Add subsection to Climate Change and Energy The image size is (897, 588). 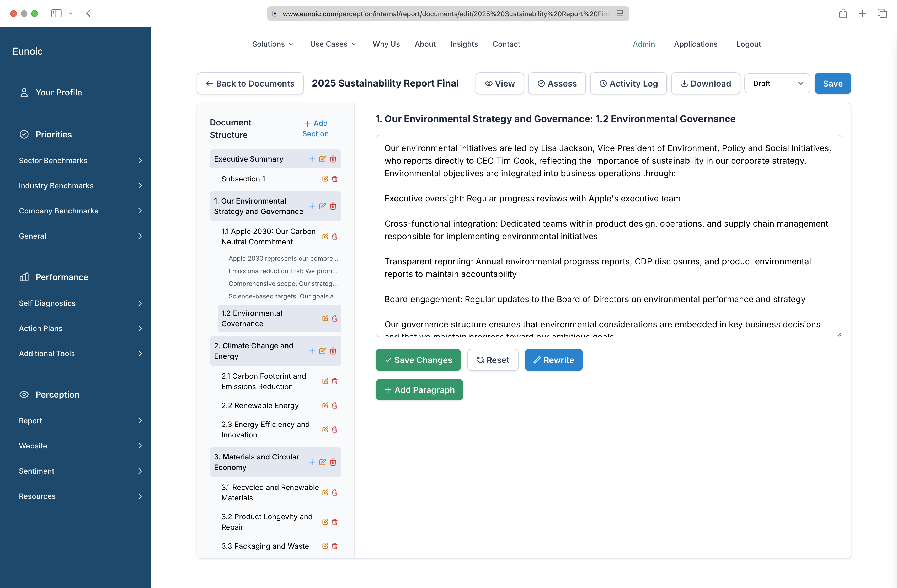pyautogui.click(x=312, y=351)
